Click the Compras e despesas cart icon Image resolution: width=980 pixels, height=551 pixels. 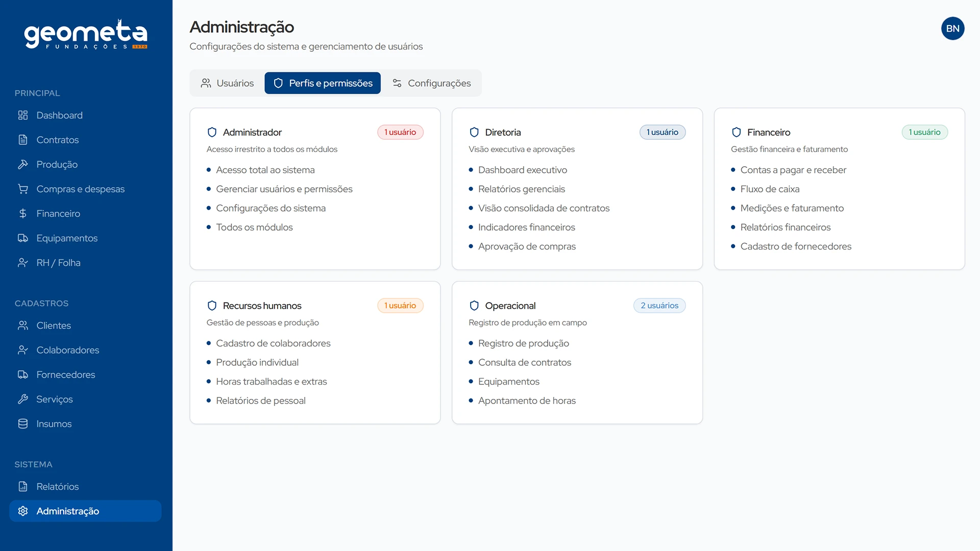tap(23, 189)
